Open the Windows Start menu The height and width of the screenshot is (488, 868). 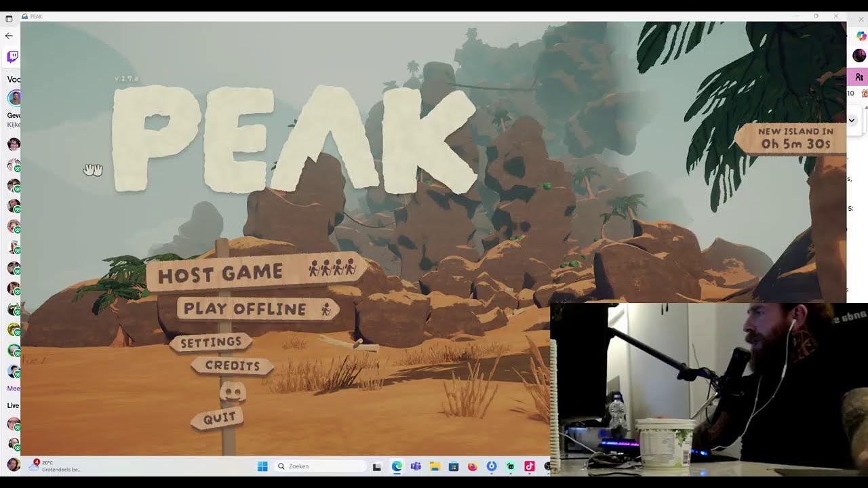coord(262,466)
